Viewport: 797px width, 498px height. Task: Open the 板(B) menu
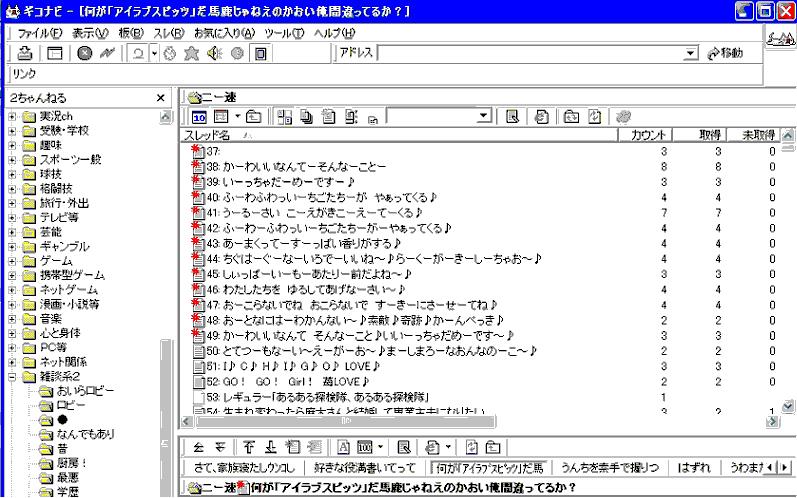coord(131,33)
